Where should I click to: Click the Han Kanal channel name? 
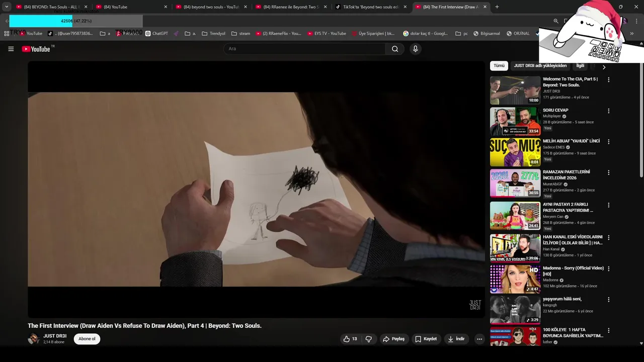(551, 249)
